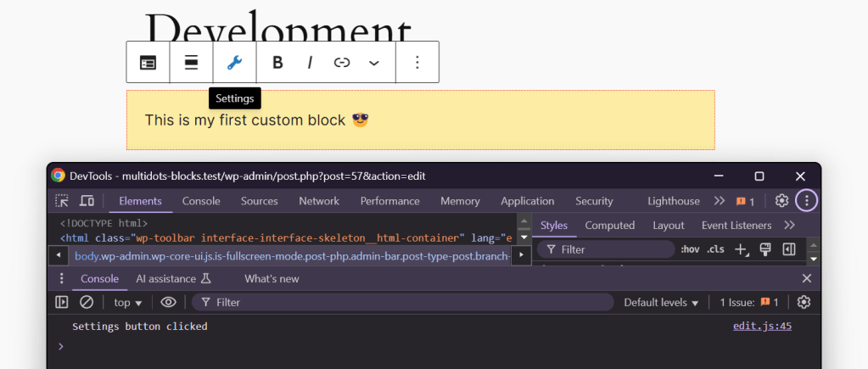
Task: Click the Settings button clicked log message
Action: click(x=140, y=327)
